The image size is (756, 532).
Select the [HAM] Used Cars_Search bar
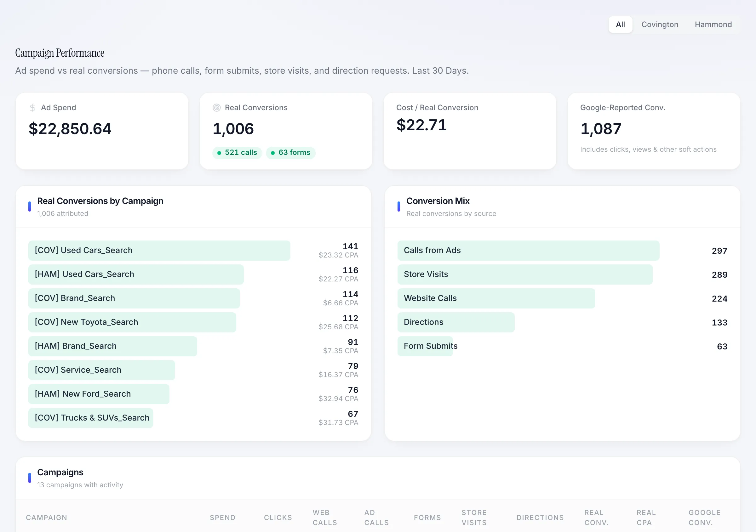(136, 274)
